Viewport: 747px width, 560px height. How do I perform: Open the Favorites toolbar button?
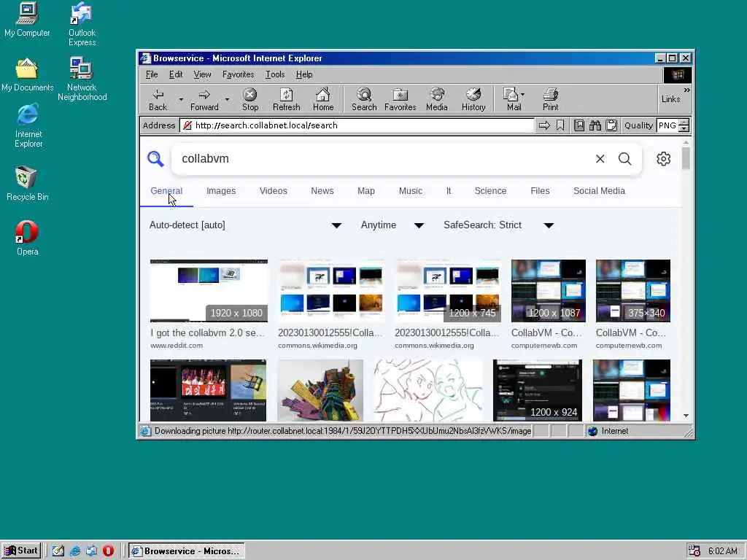[400, 99]
